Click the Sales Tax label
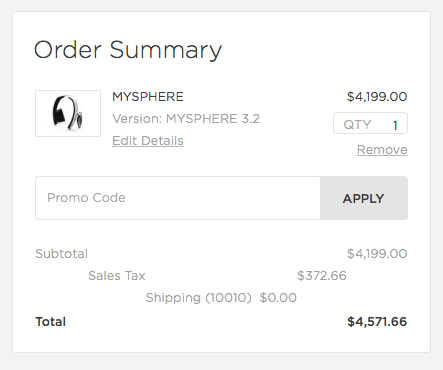 [117, 276]
